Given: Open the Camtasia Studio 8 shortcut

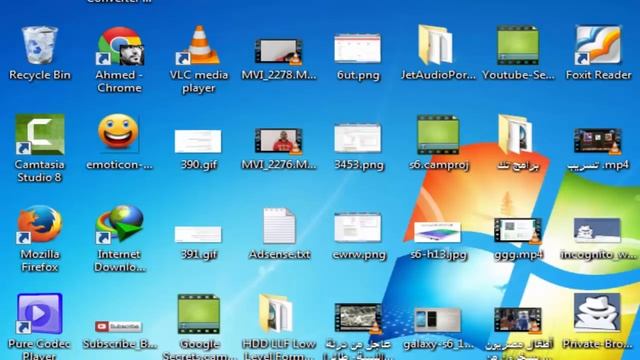Looking at the screenshot, I should click(x=40, y=135).
